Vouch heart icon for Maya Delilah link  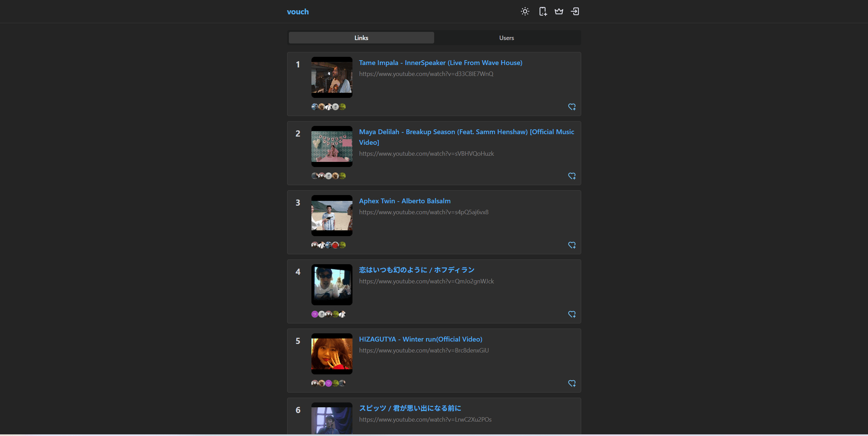(572, 176)
